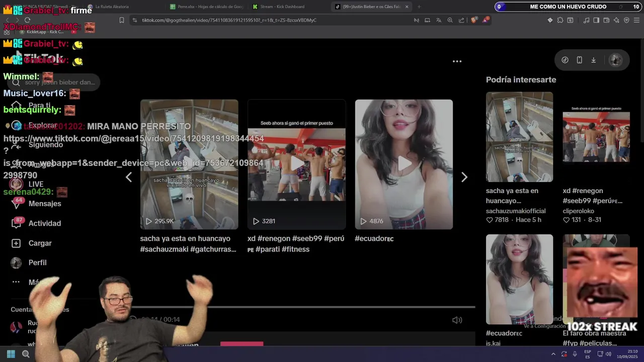
Task: Open cliperoloko account link
Action: click(x=579, y=211)
